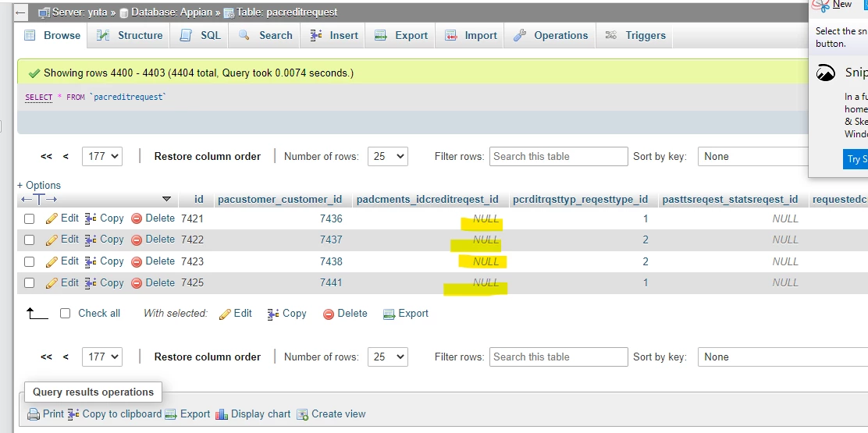The image size is (868, 433).
Task: Click the pencil Edit icon for row 7422
Action: [x=52, y=240]
